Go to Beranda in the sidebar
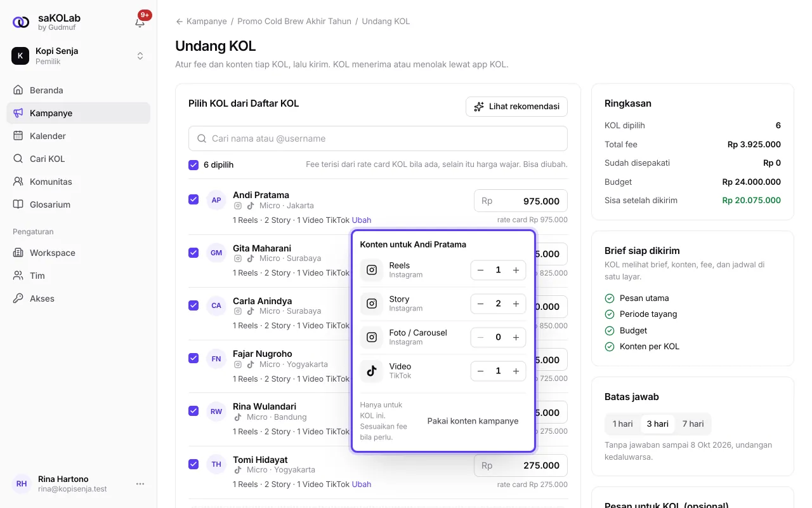812x508 pixels. 78,90
